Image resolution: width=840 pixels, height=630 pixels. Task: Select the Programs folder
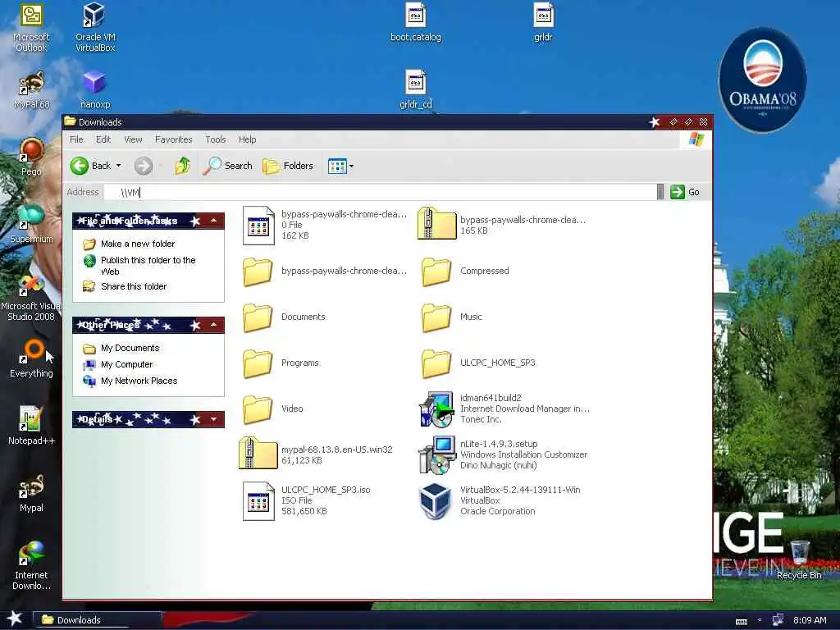[x=281, y=363]
